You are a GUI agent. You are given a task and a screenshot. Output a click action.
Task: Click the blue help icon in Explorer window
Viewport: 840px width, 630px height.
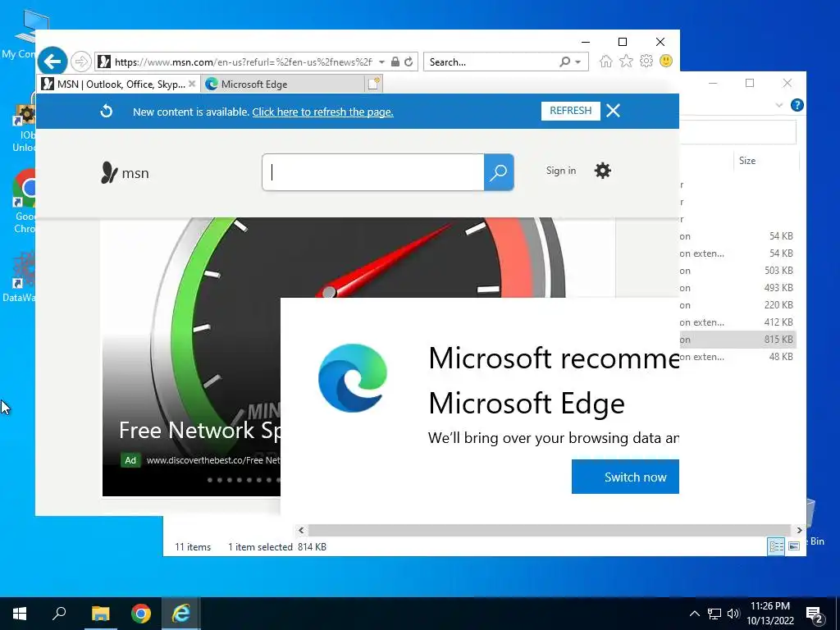pyautogui.click(x=797, y=105)
